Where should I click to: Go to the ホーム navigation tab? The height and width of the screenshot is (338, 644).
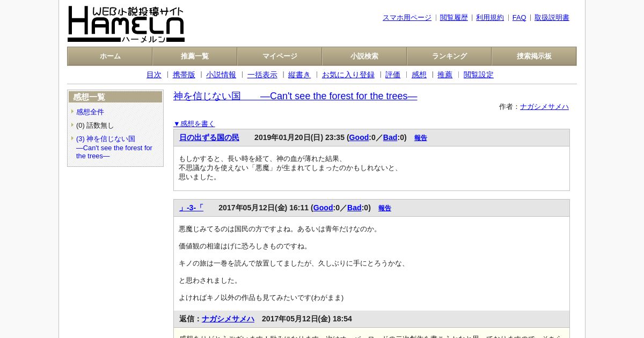click(x=110, y=56)
